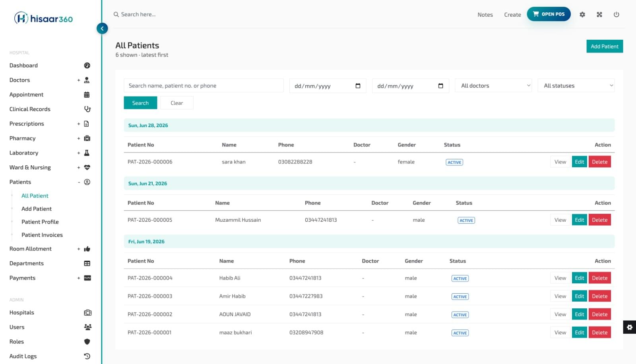Click the search magnifier icon in top bar
636x364 pixels.
116,14
